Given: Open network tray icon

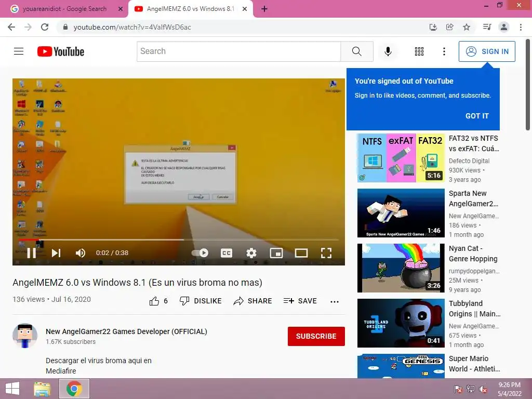Looking at the screenshot, I should tap(471, 389).
